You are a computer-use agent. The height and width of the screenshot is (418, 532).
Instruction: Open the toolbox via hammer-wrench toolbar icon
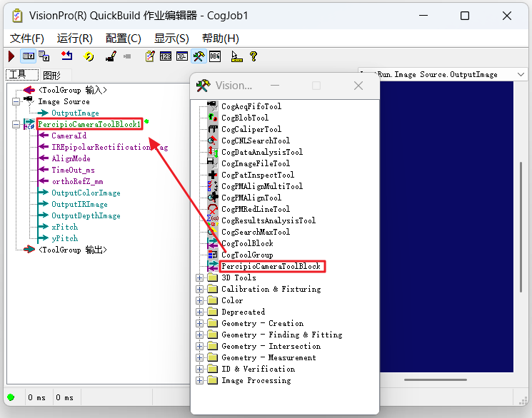[199, 56]
